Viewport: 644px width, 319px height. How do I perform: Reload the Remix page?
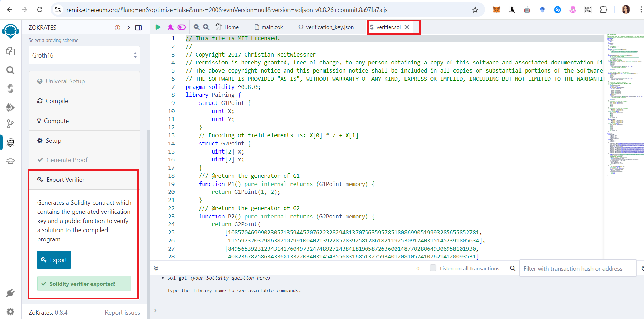[x=40, y=10]
